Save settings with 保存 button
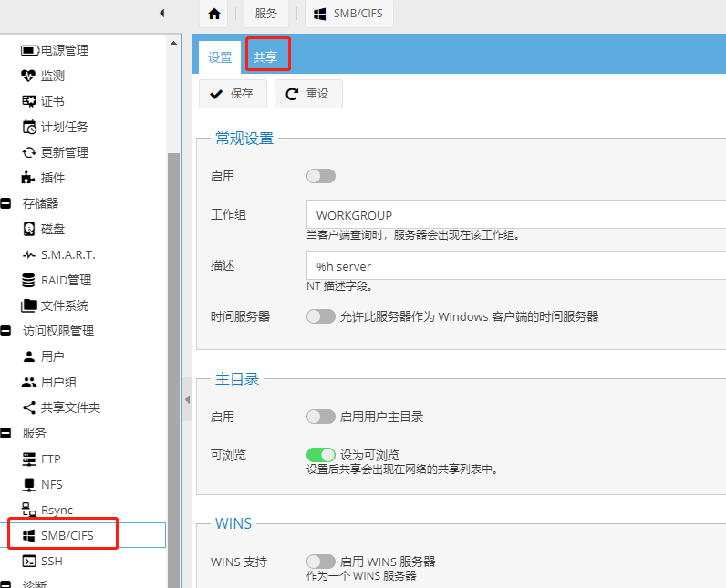Image resolution: width=726 pixels, height=588 pixels. tap(233, 94)
